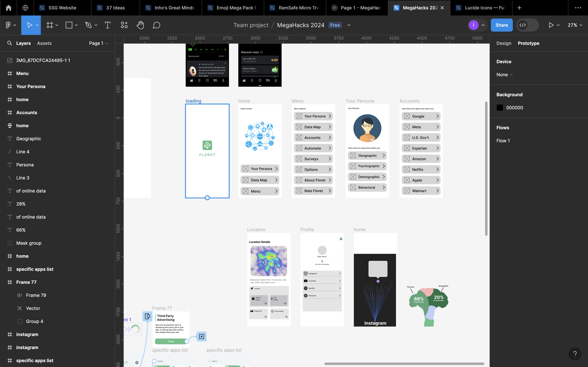Open the Resources components tool

click(124, 25)
